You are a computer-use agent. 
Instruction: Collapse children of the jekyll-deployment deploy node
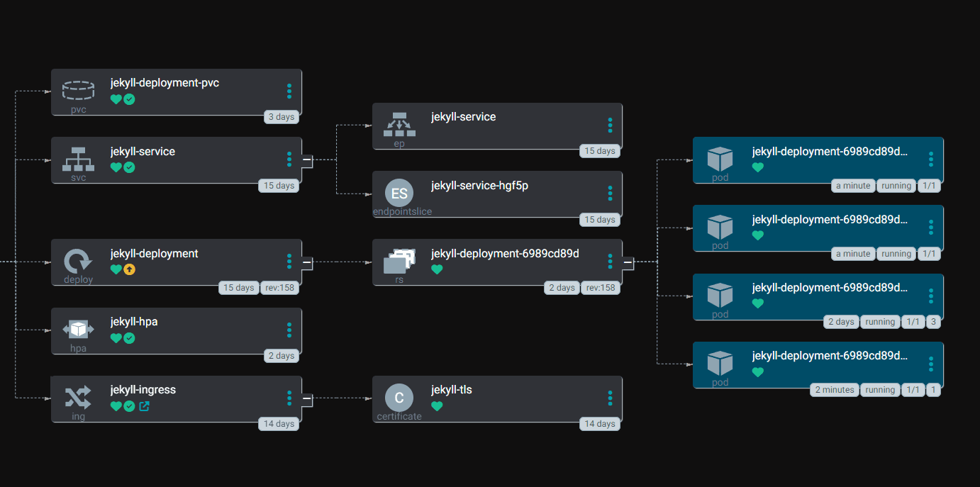point(307,262)
